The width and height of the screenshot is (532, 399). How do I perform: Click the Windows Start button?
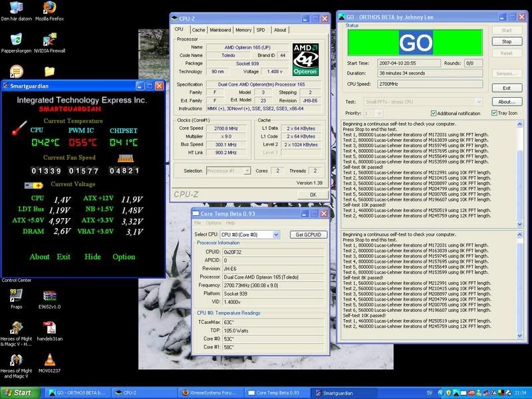tap(20, 393)
